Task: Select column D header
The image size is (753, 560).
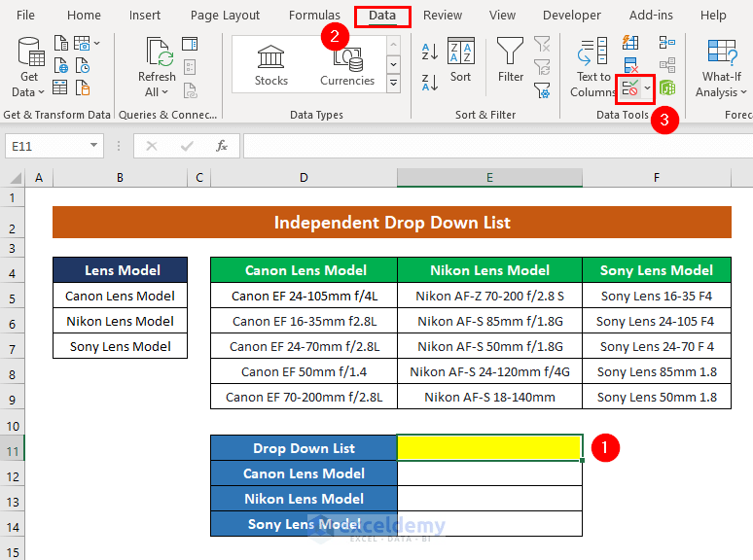Action: pos(304,178)
